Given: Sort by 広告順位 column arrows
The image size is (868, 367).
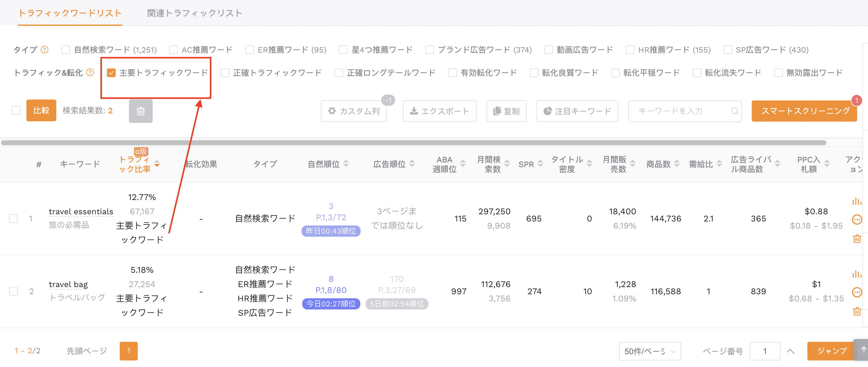Looking at the screenshot, I should [x=411, y=164].
